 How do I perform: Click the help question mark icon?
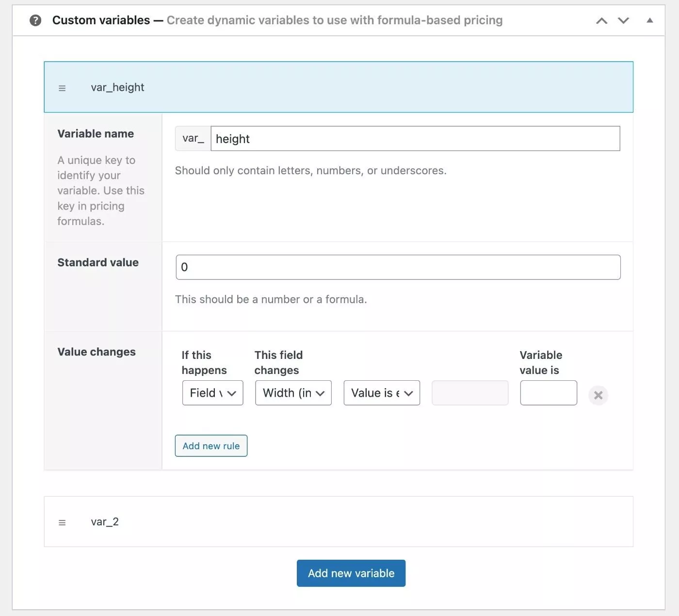point(35,20)
